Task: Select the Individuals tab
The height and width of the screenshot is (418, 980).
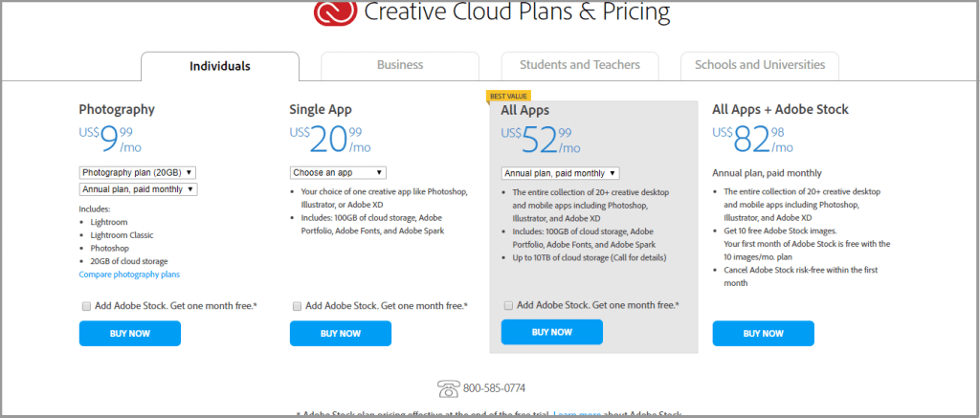Action: (220, 66)
